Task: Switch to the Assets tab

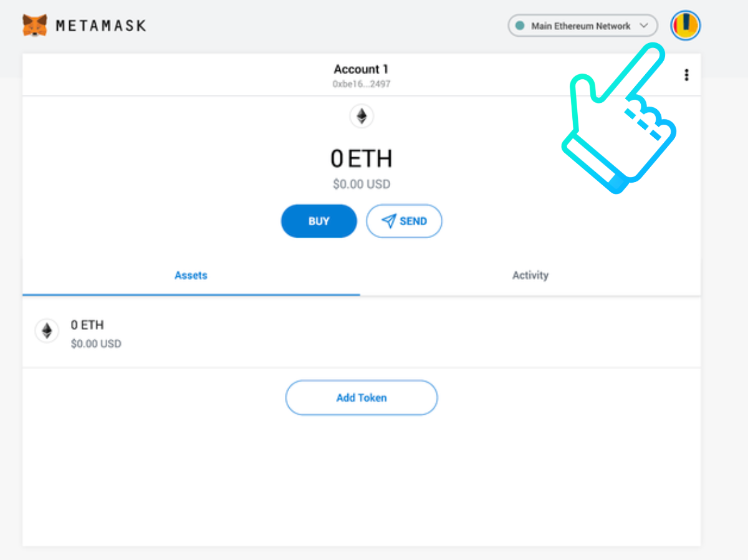Action: coord(191,275)
